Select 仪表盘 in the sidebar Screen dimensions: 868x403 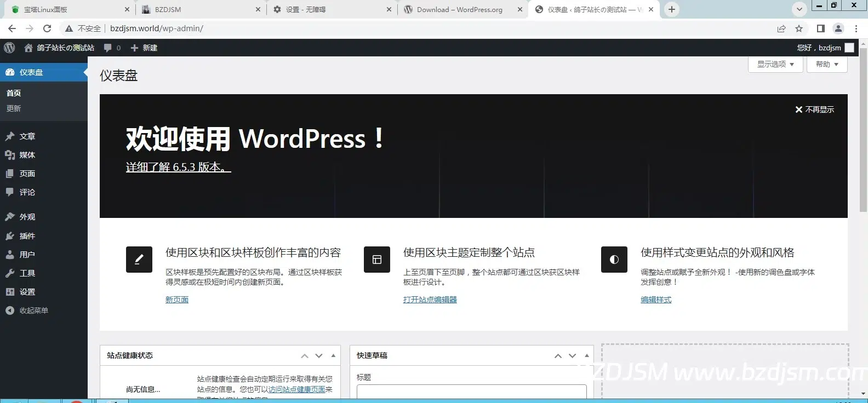coord(44,72)
